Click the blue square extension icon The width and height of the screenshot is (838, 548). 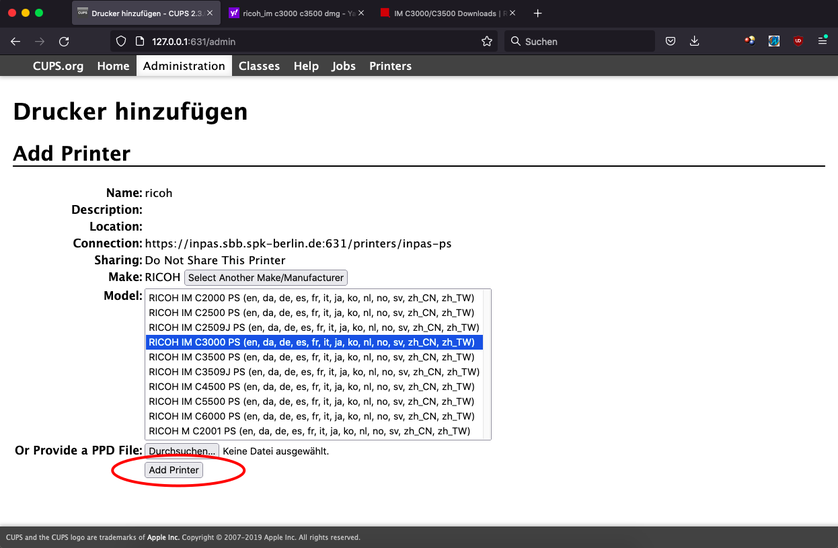click(774, 41)
